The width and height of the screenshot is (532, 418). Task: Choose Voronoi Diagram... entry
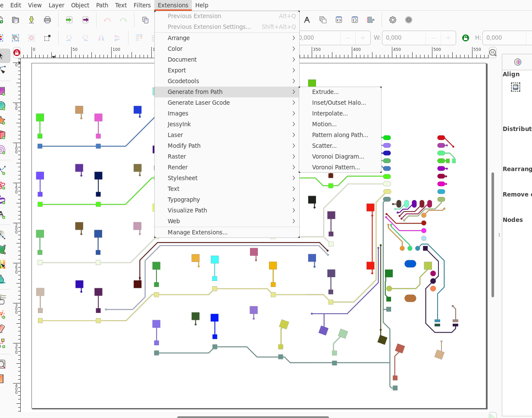click(x=340, y=156)
